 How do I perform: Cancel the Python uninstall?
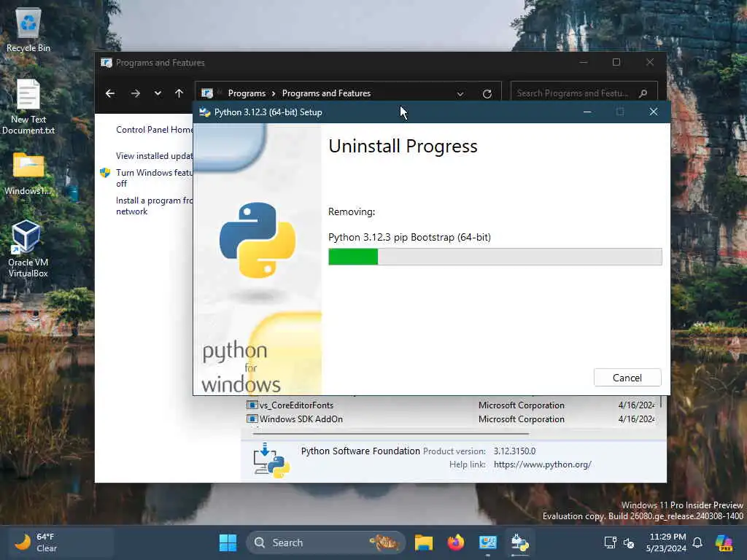(627, 378)
